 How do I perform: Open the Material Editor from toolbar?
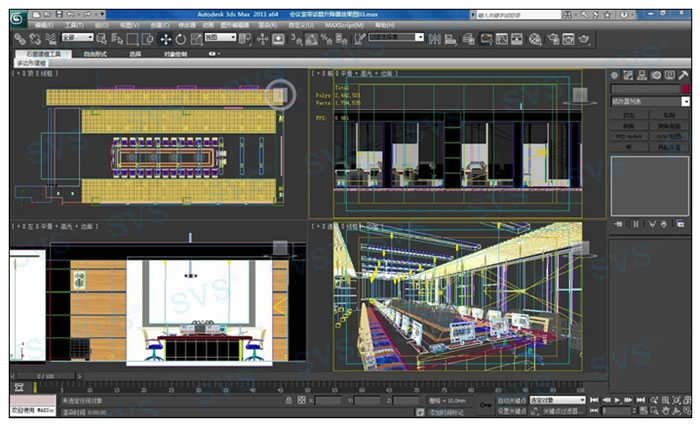coord(534,38)
